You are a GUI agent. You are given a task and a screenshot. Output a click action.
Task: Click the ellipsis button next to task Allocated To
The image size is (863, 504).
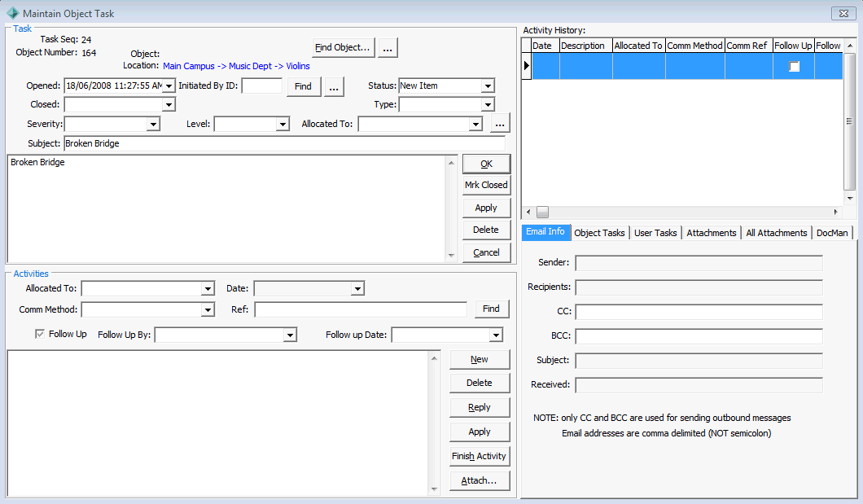click(x=500, y=123)
